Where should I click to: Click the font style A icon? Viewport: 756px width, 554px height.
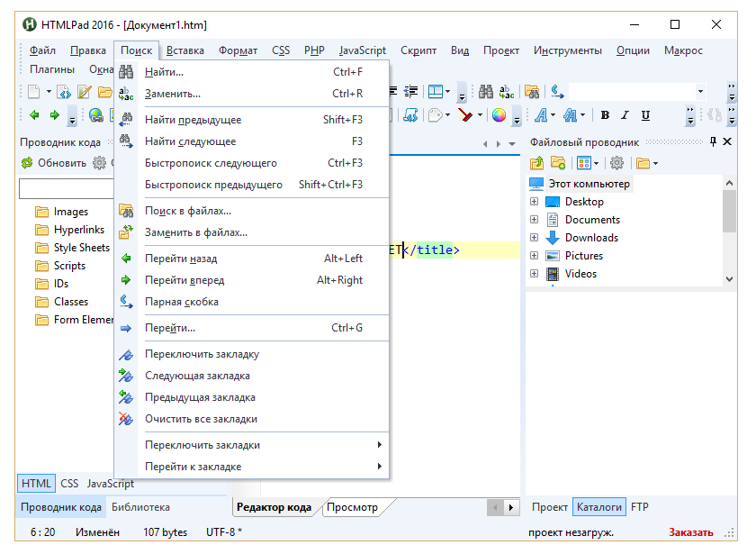(542, 115)
